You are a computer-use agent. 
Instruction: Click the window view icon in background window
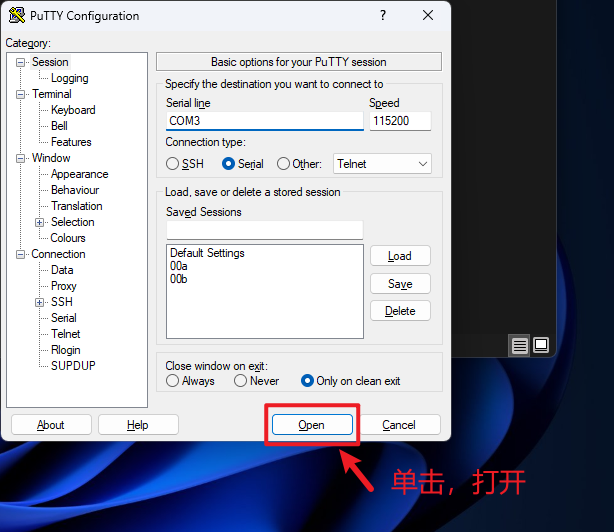(x=541, y=345)
